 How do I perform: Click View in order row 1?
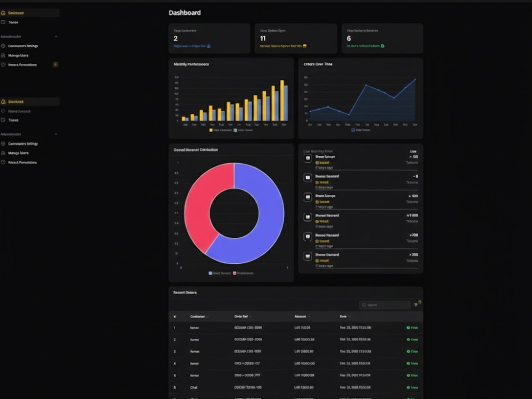(x=412, y=328)
